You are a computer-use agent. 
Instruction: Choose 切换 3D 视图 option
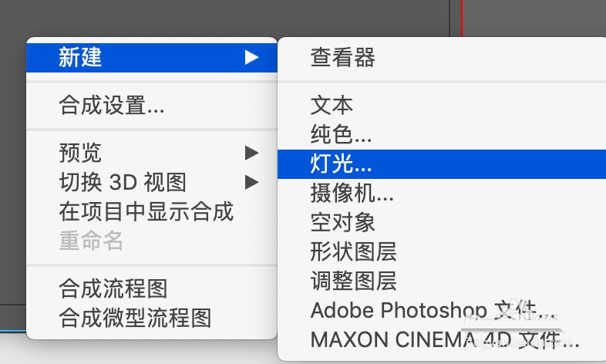click(x=151, y=182)
